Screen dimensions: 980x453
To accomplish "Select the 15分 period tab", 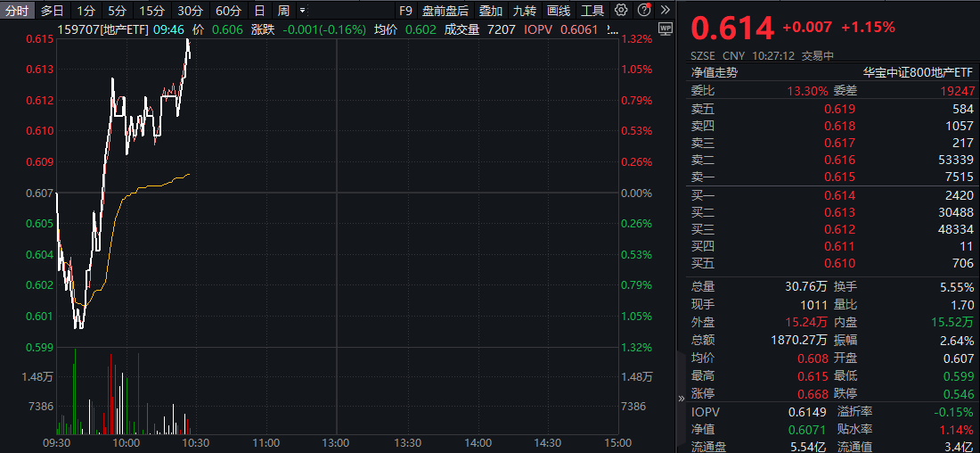I will click(x=151, y=11).
